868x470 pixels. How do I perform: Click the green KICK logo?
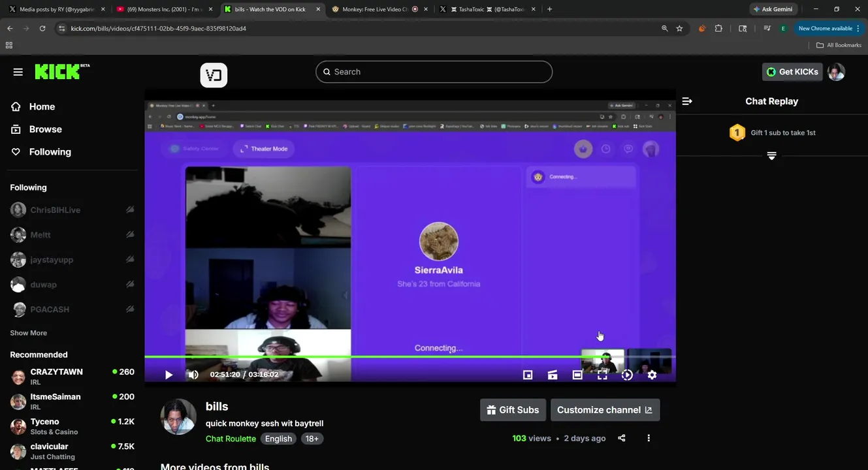62,71
